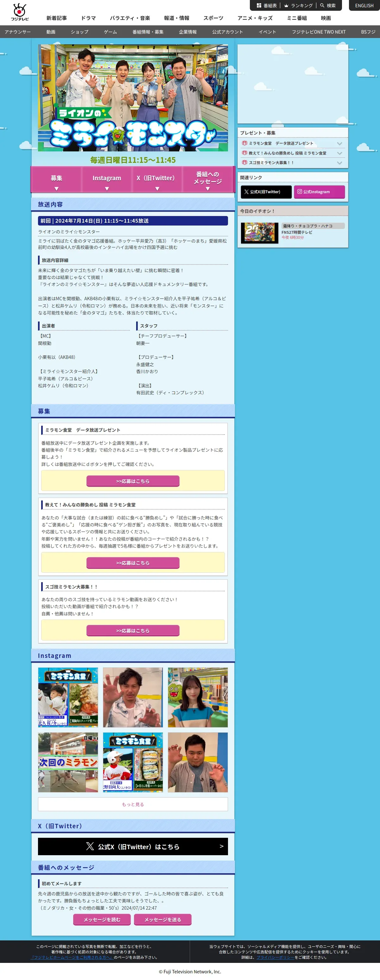Viewport: 380px width, 980px height.
Task: Apply via スゴ技ミラモン 応募はこちら button
Action: click(x=133, y=630)
